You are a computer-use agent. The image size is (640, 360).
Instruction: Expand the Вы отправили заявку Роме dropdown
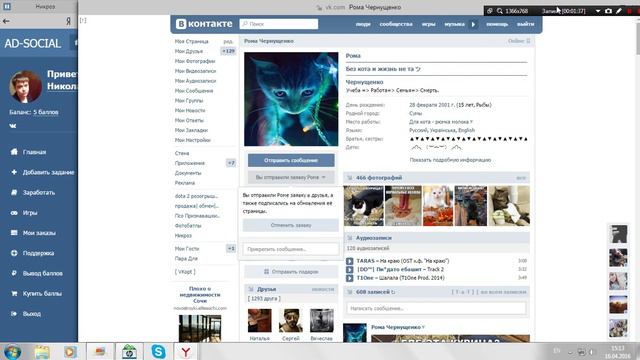point(291,177)
